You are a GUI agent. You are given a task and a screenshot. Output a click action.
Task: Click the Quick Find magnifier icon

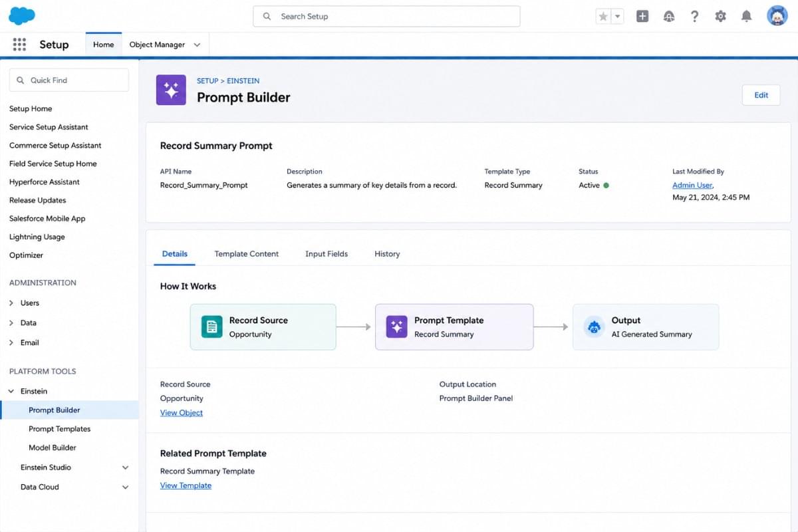pyautogui.click(x=21, y=80)
